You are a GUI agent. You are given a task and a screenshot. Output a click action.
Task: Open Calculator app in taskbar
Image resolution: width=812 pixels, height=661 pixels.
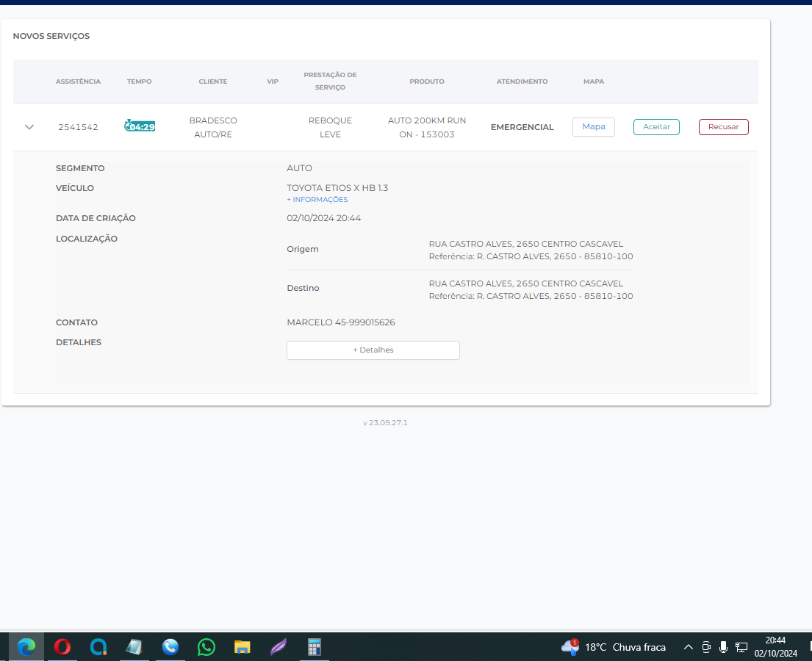pyautogui.click(x=315, y=647)
